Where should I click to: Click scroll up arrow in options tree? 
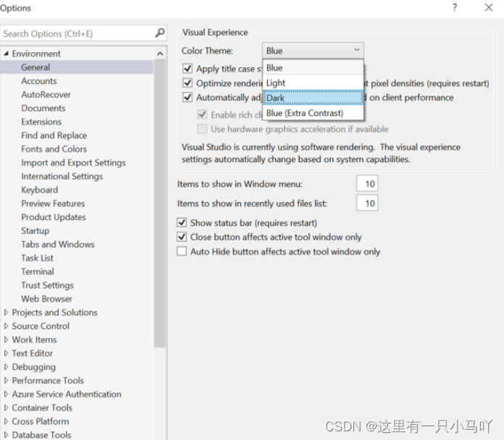pos(160,54)
